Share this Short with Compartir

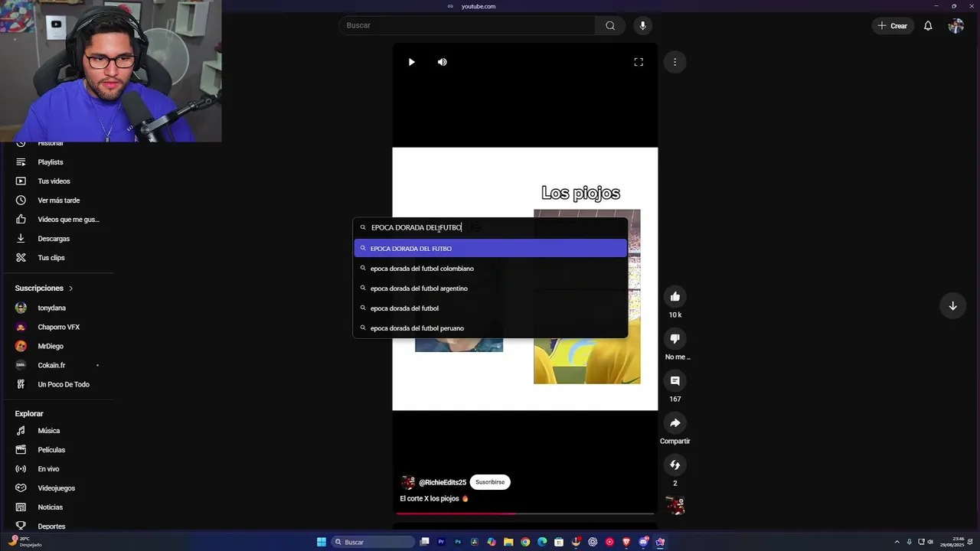coord(675,423)
